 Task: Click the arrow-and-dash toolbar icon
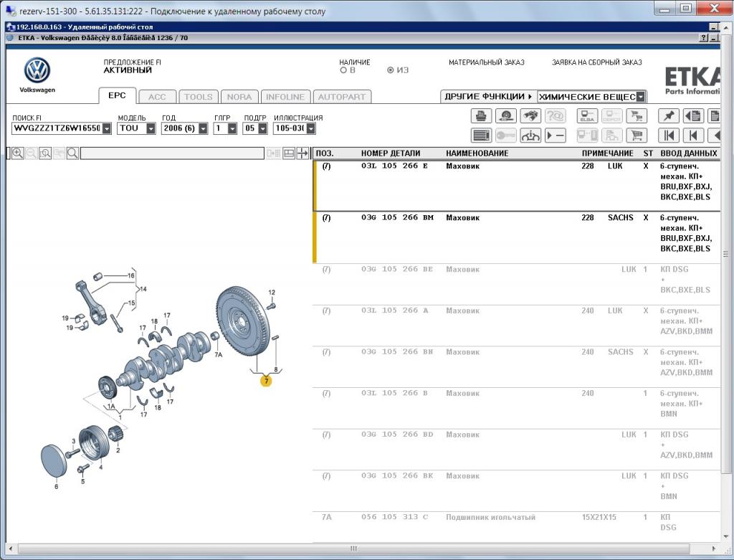click(x=556, y=136)
